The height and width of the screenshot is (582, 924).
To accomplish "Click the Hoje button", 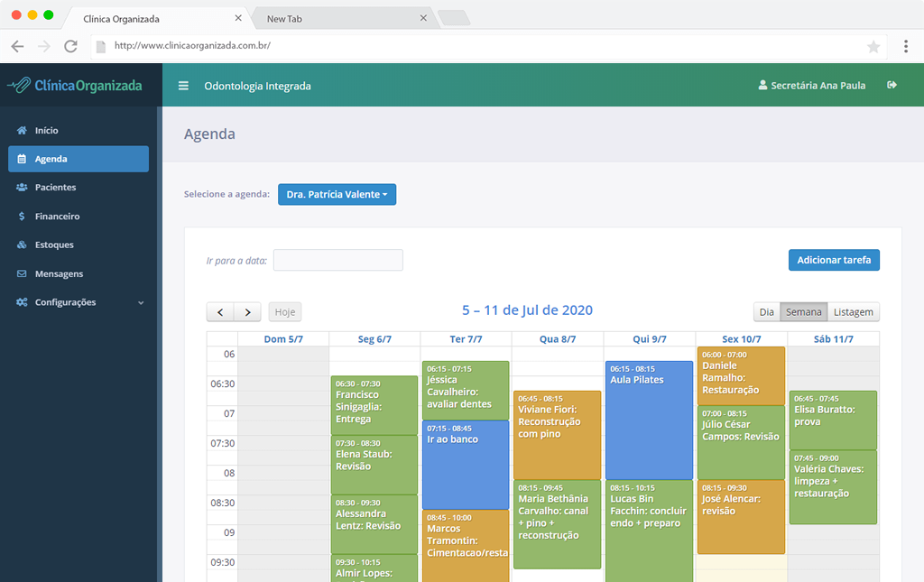I will 284,310.
